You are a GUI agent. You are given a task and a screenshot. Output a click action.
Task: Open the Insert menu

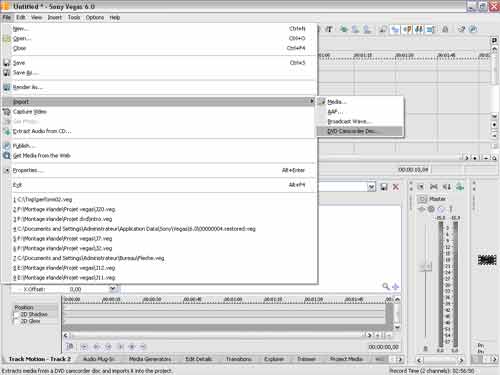[x=55, y=17]
